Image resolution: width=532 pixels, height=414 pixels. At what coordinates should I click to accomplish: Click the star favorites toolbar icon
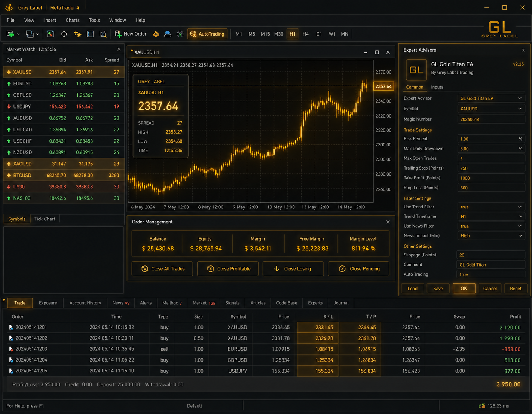[77, 34]
